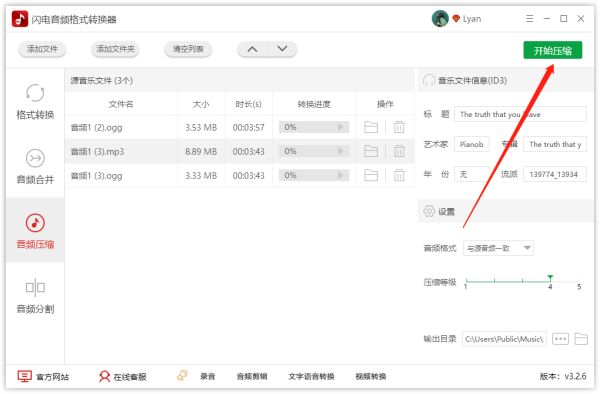
Task: Open 文字语音转换 link
Action: 311,377
